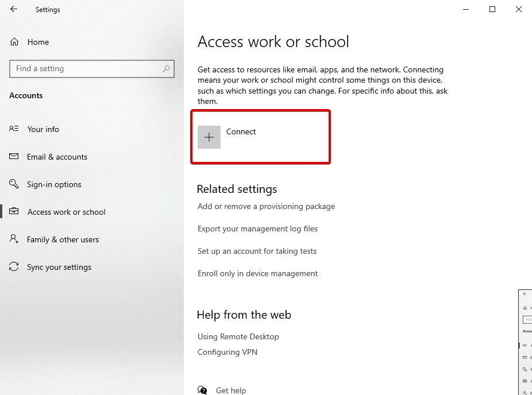Open Add or remove a provisioning package
This screenshot has height=395, width=532.
(x=267, y=207)
